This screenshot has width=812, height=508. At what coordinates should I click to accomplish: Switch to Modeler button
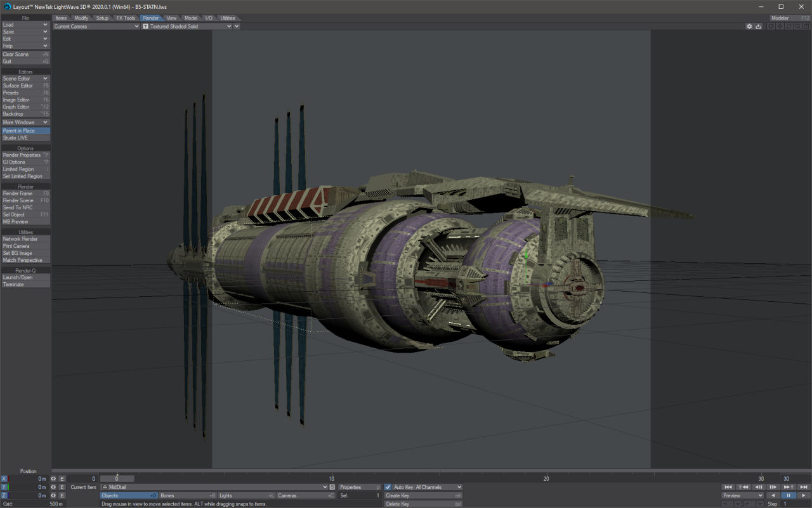pos(790,18)
